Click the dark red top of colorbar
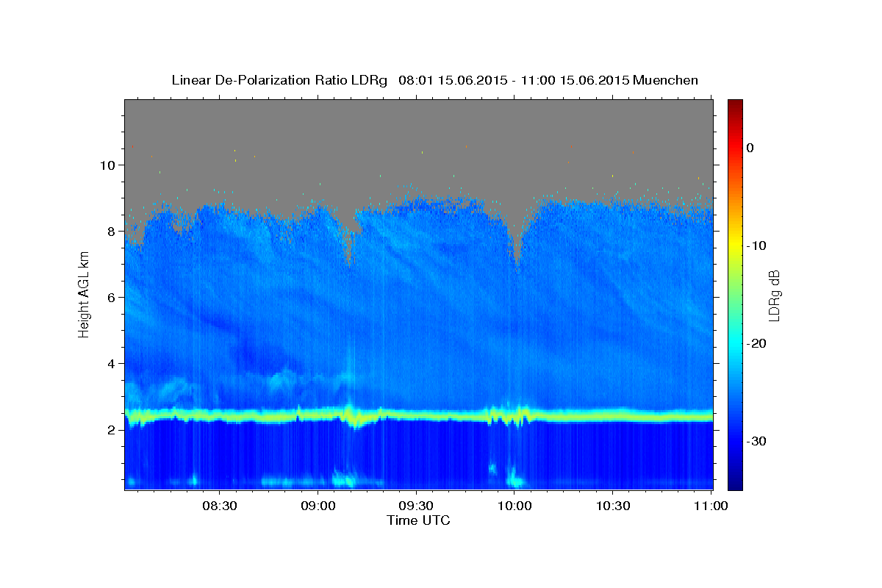 [735, 105]
